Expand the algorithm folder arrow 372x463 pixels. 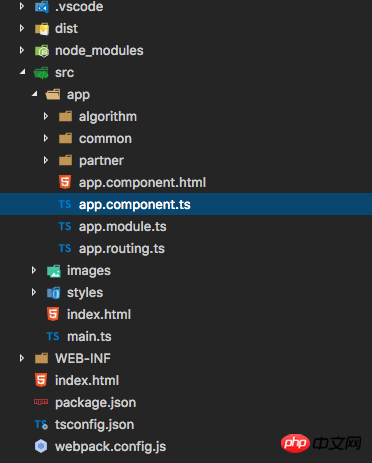46,116
